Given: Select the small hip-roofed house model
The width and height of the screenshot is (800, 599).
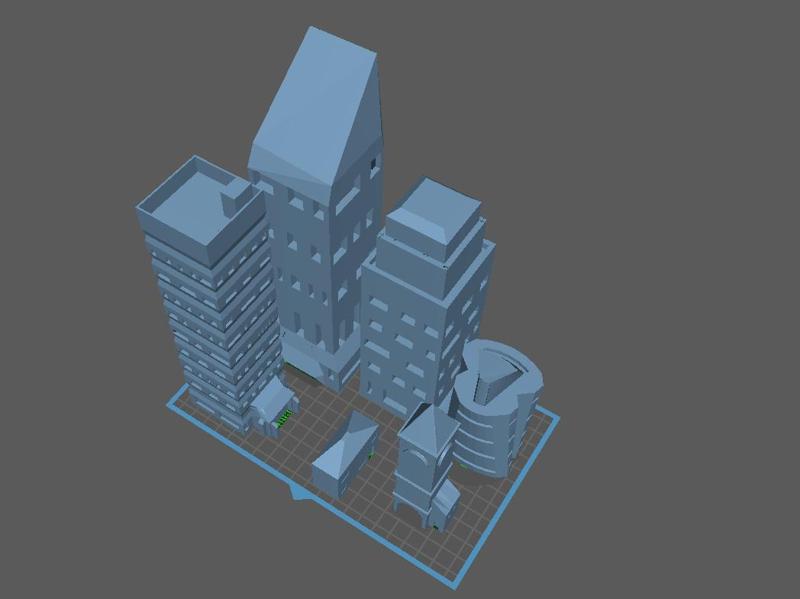Looking at the screenshot, I should pos(345,454).
